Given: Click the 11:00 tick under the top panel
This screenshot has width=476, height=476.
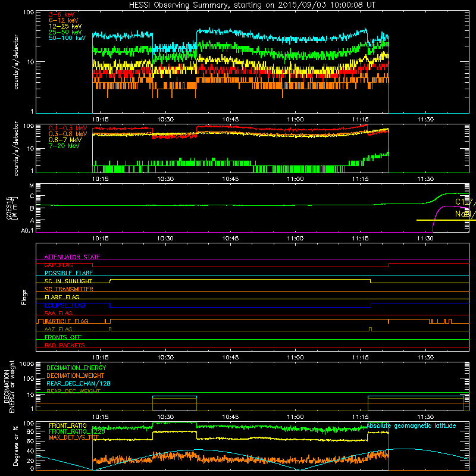Looking at the screenshot, I should point(295,120).
